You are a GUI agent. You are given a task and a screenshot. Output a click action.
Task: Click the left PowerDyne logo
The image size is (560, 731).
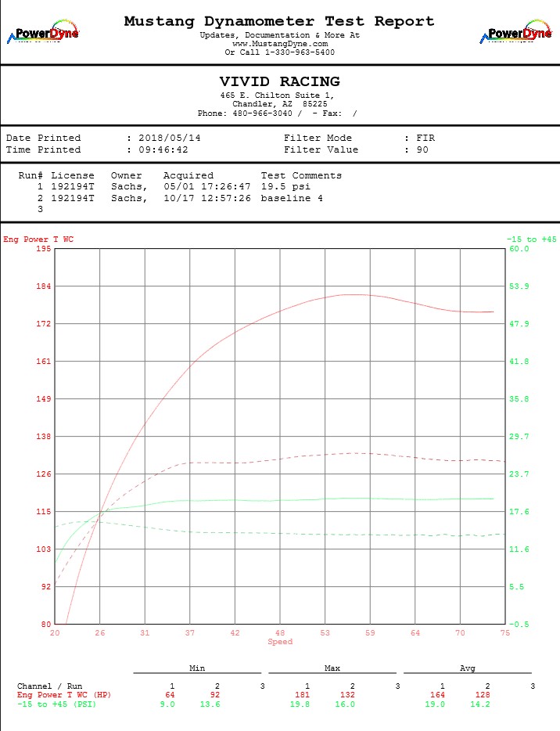point(43,33)
